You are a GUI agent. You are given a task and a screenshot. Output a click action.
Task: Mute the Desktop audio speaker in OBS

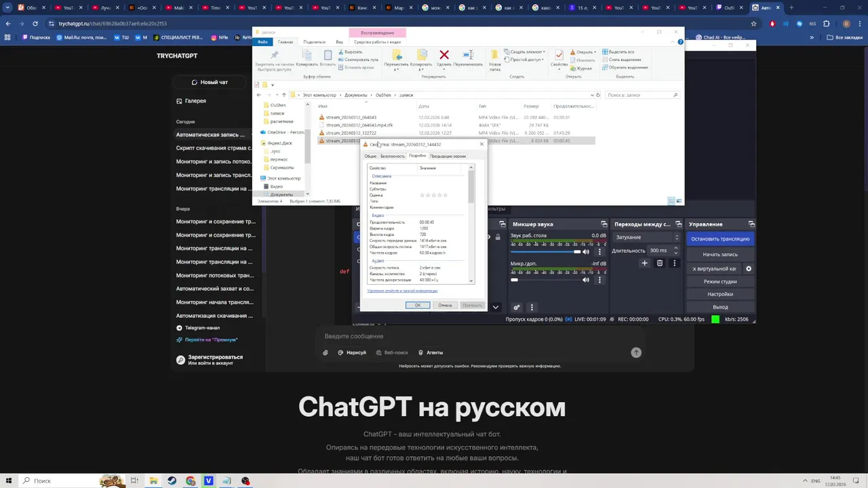click(x=586, y=251)
